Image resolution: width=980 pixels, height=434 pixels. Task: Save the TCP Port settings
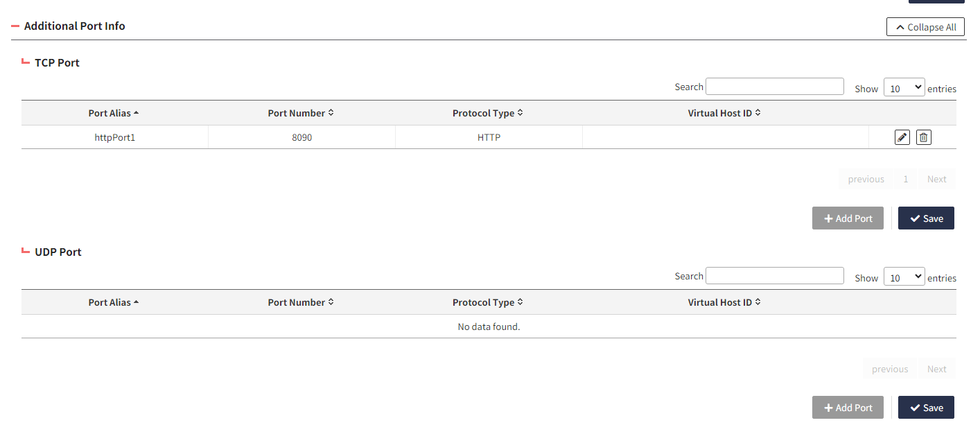point(926,218)
